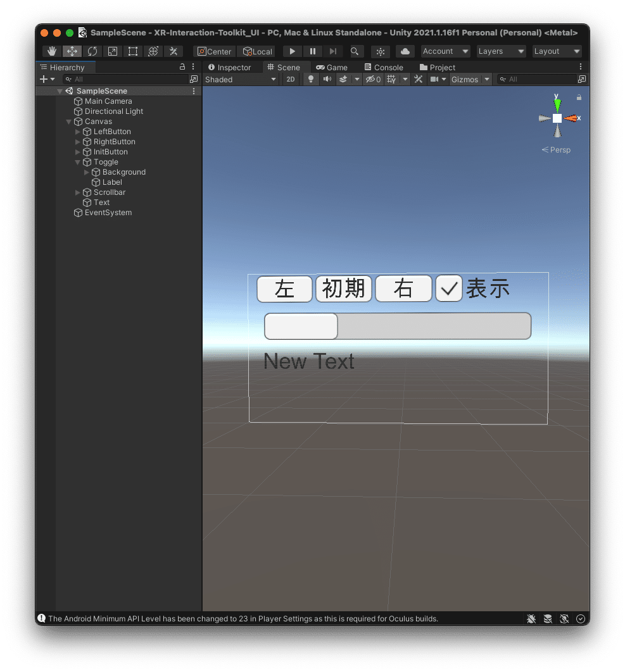625x672 pixels.
Task: Toggle scene effects icon
Action: 343,79
